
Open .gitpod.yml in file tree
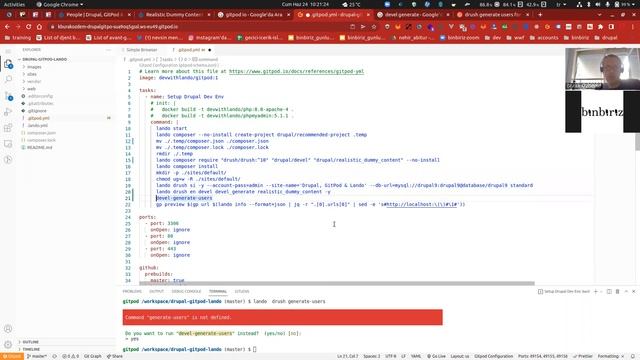coord(39,118)
